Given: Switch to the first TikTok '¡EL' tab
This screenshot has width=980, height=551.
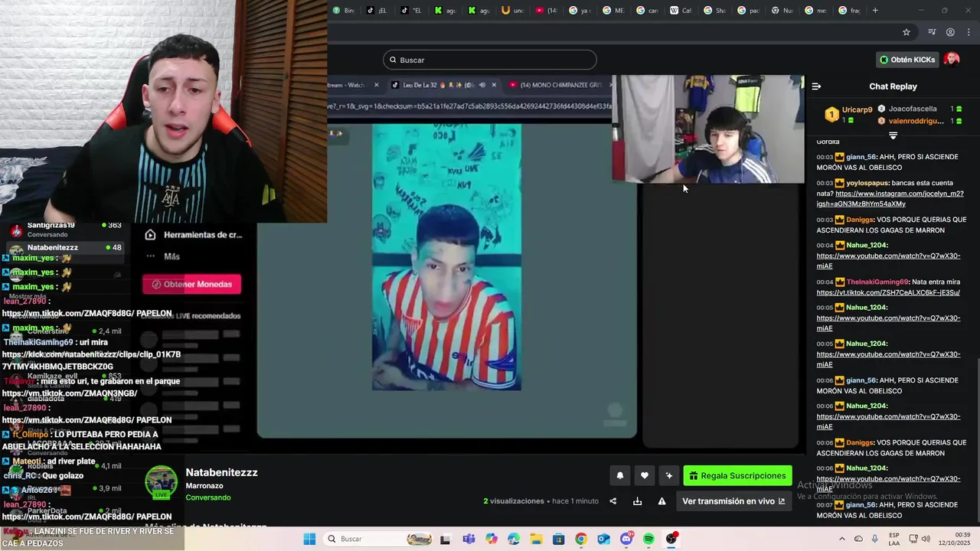Looking at the screenshot, I should (377, 10).
